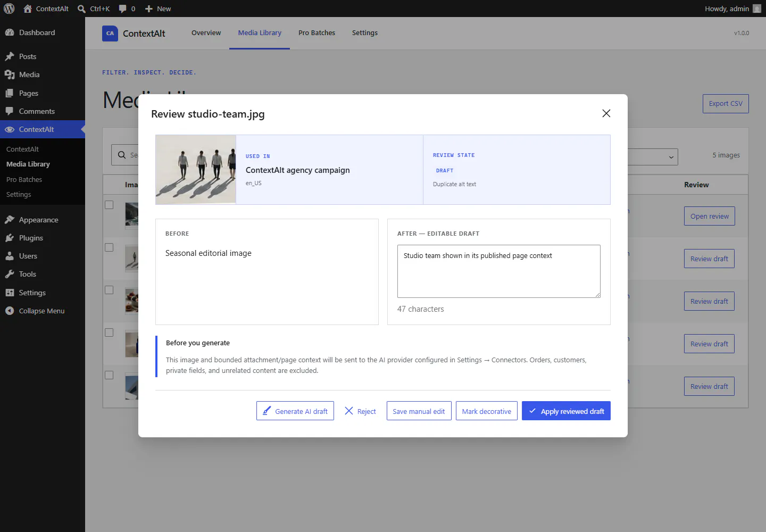This screenshot has width=766, height=532.
Task: Click Mark decorative
Action: tap(486, 411)
